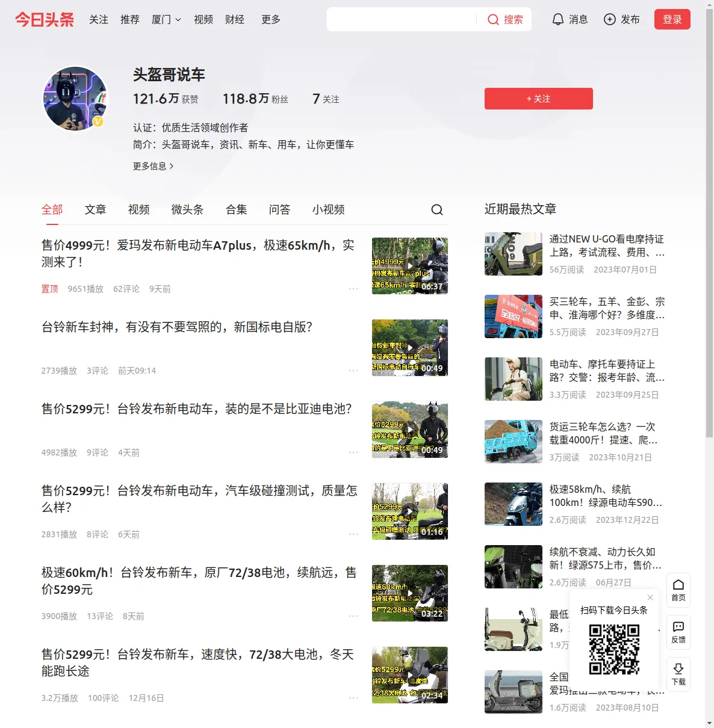This screenshot has height=728, width=714.
Task: Open more options for 台铃新车封神 post
Action: click(x=353, y=371)
